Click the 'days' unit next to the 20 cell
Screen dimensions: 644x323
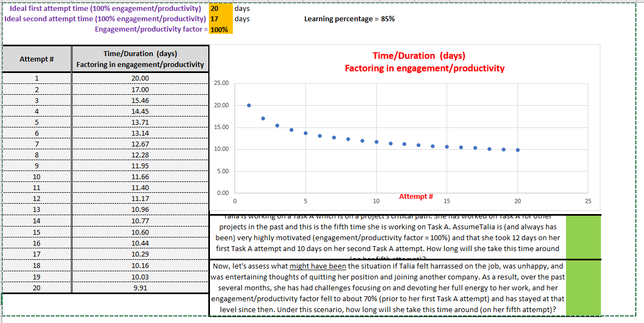pos(242,8)
